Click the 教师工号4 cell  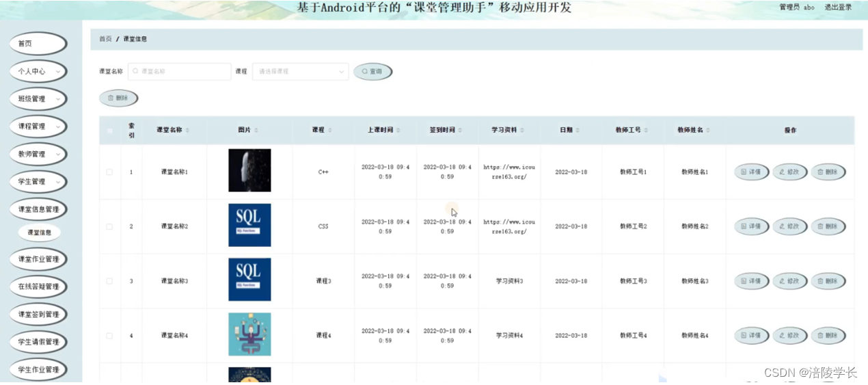pos(633,336)
